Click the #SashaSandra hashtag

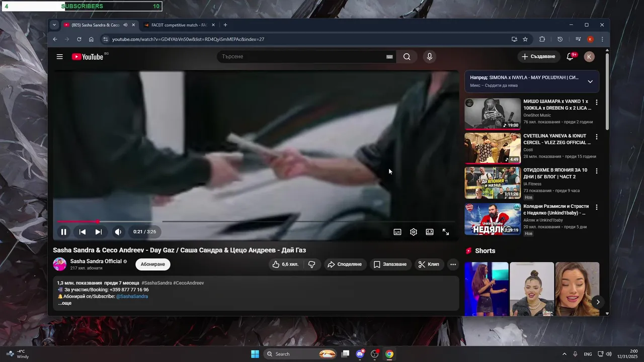[156, 283]
